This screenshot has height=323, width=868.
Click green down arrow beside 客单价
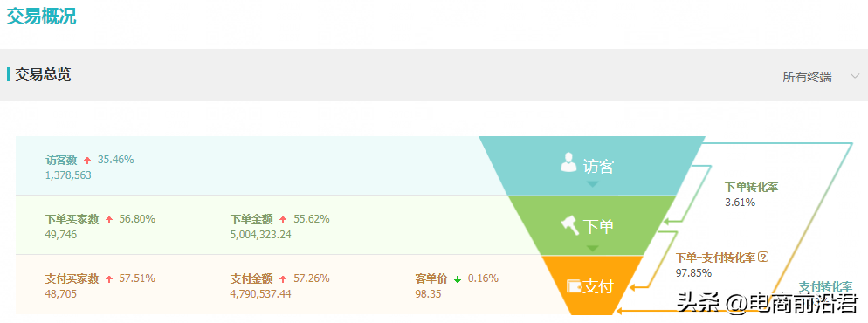click(458, 279)
